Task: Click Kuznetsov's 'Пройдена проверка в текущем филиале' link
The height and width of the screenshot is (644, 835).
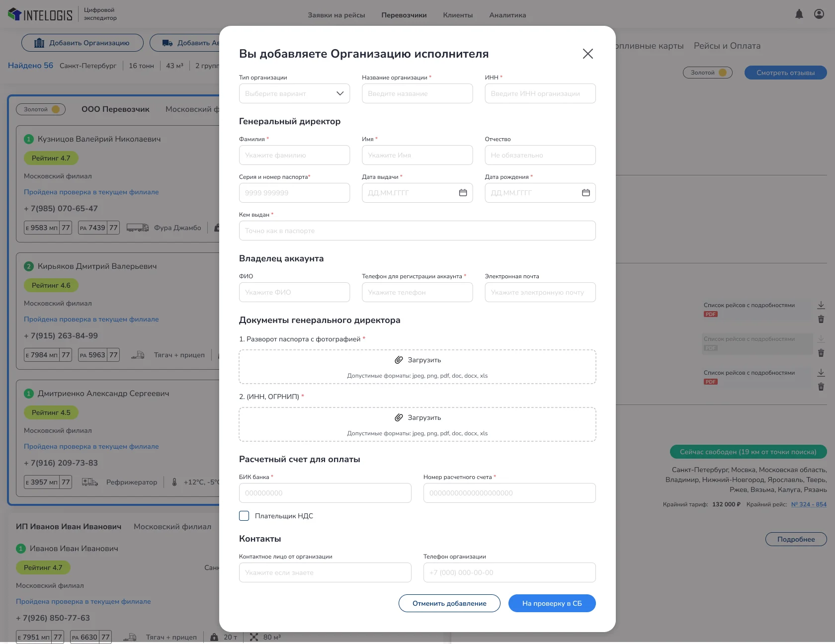Action: click(x=91, y=192)
